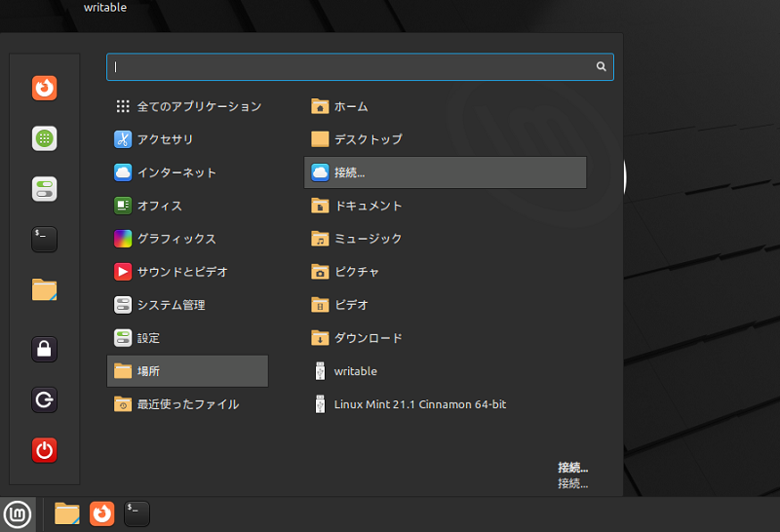
Task: Open Files folder icon in favorites sidebar
Action: pyautogui.click(x=44, y=289)
